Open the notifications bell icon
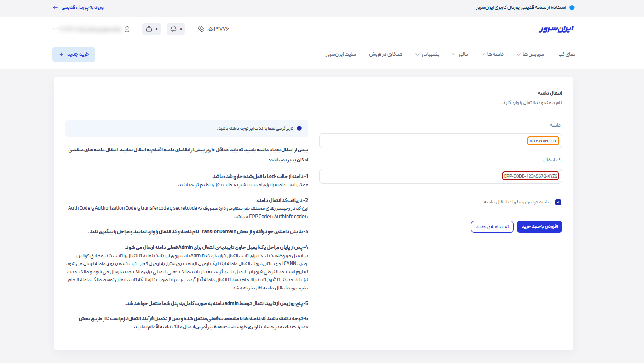The width and height of the screenshot is (644, 363). 173,29
